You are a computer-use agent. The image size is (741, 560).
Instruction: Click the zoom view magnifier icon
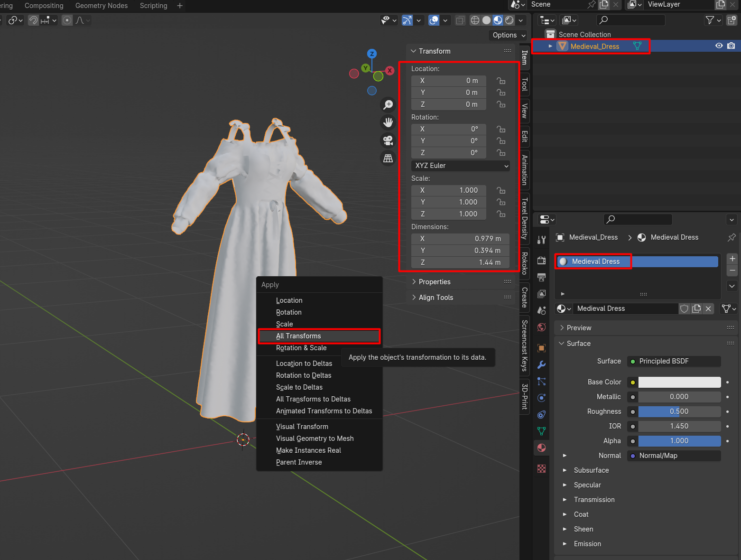(x=388, y=105)
